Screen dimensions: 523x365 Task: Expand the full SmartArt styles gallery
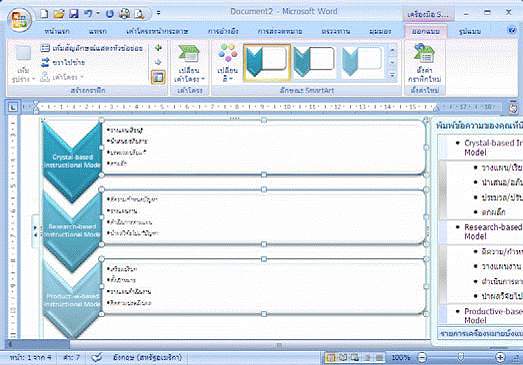(x=393, y=76)
